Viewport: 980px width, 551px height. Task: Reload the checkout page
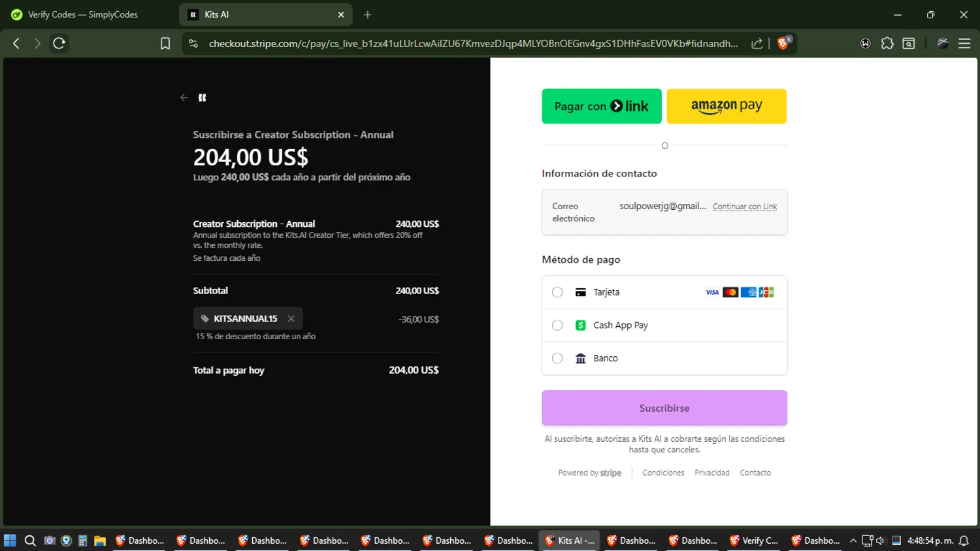pyautogui.click(x=59, y=43)
